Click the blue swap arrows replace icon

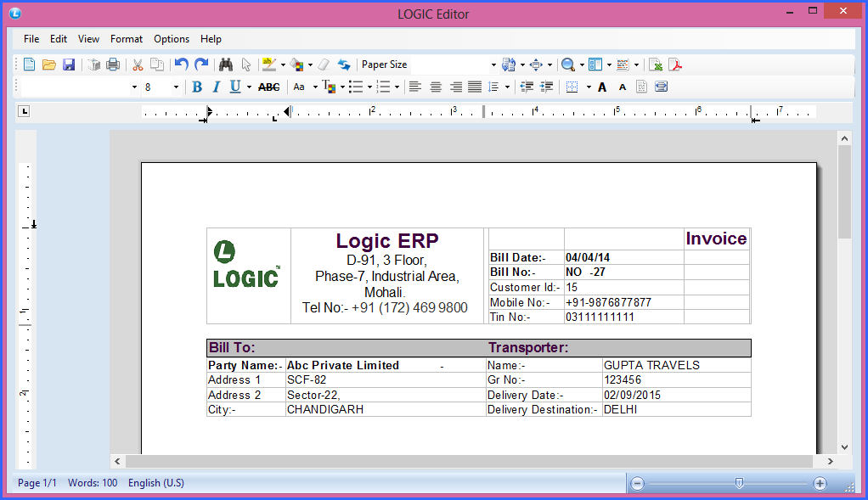tap(344, 65)
